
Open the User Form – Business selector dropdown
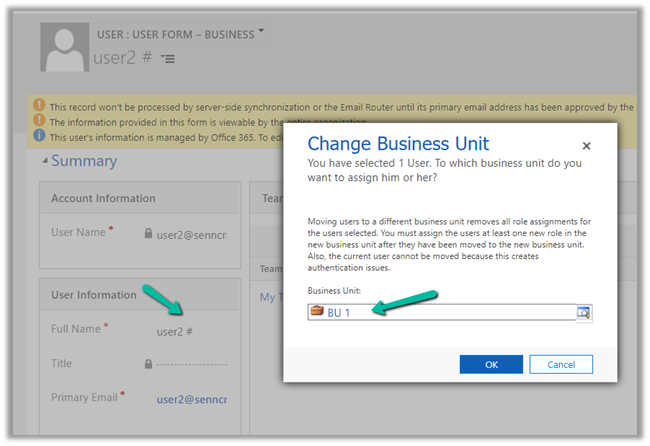pos(261,32)
